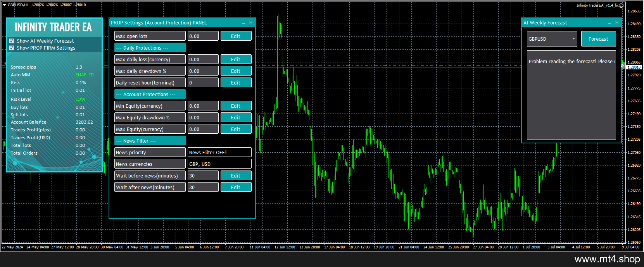Click the Auto MM ENABLED value
Image resolution: width=644 pixels, height=267 pixels.
click(x=85, y=75)
